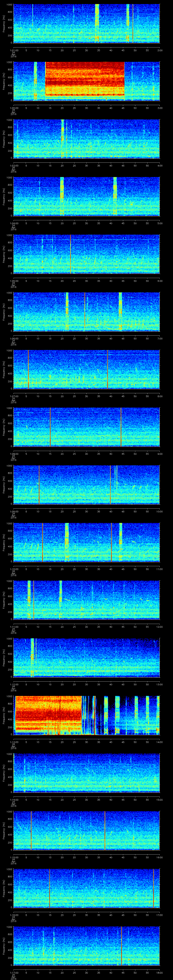Click the 1:16:00 start time label
Image resolution: width=173 pixels, height=980 pixels.
click(x=14, y=915)
